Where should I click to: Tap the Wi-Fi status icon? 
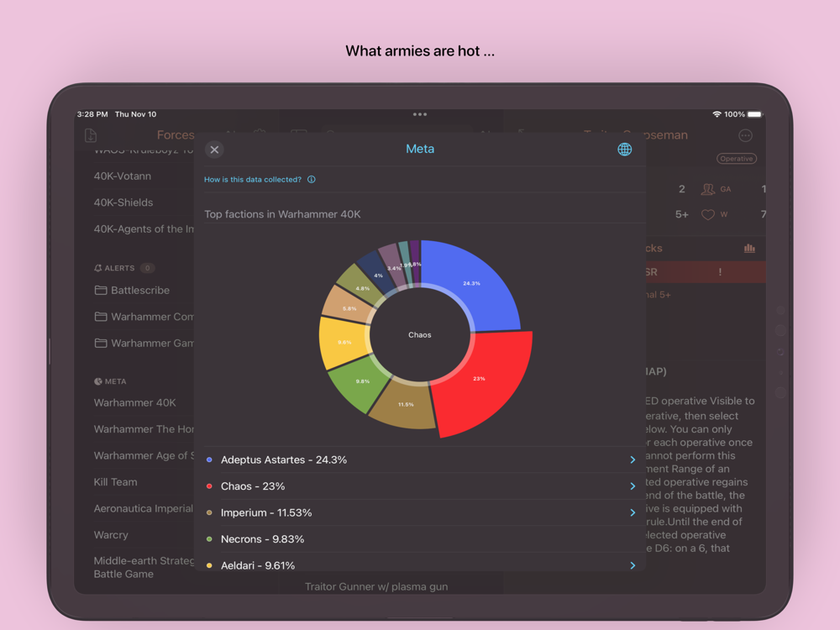pyautogui.click(x=717, y=114)
